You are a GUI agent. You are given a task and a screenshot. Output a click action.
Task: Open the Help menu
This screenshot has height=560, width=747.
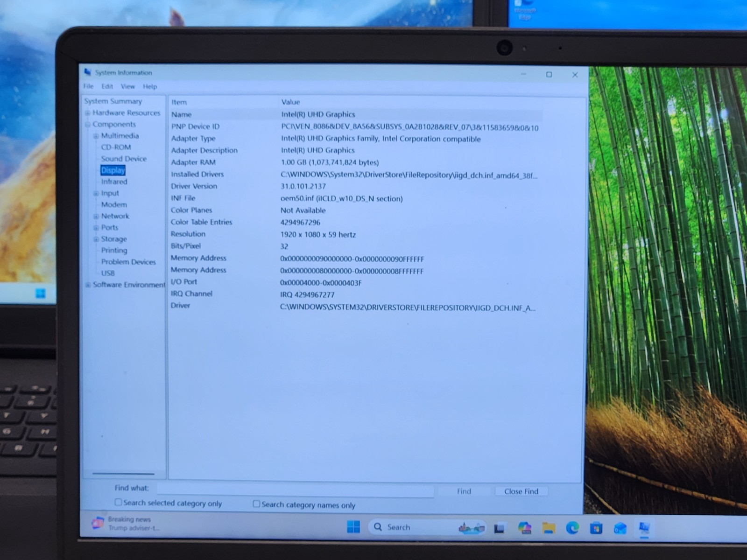tap(150, 86)
